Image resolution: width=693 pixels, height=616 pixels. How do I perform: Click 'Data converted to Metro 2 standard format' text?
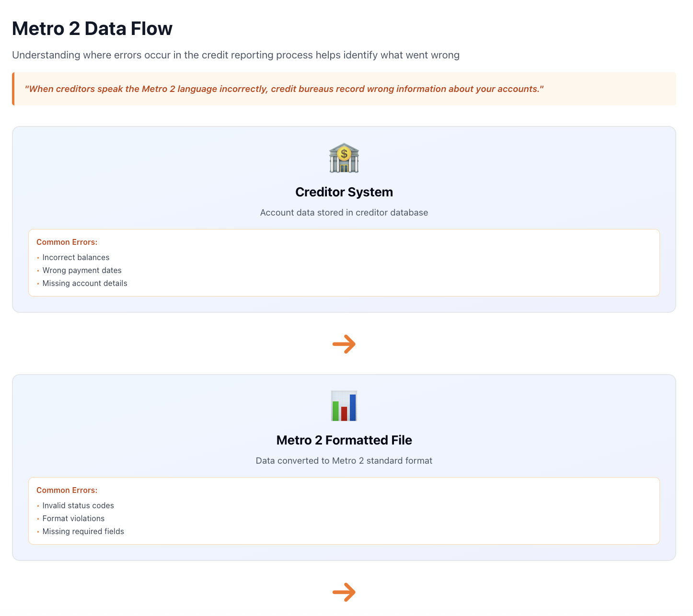344,461
